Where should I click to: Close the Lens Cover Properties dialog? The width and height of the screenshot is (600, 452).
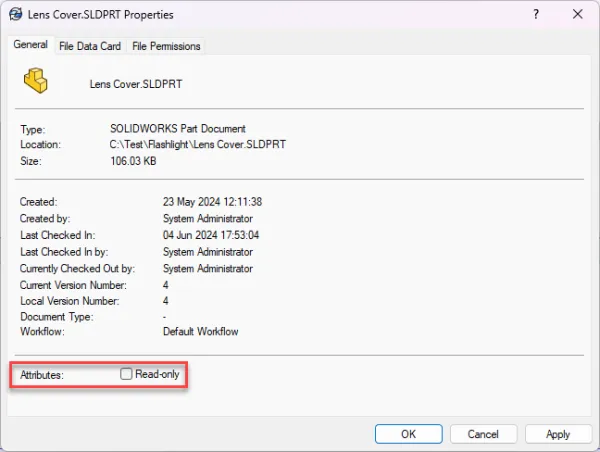coord(577,14)
